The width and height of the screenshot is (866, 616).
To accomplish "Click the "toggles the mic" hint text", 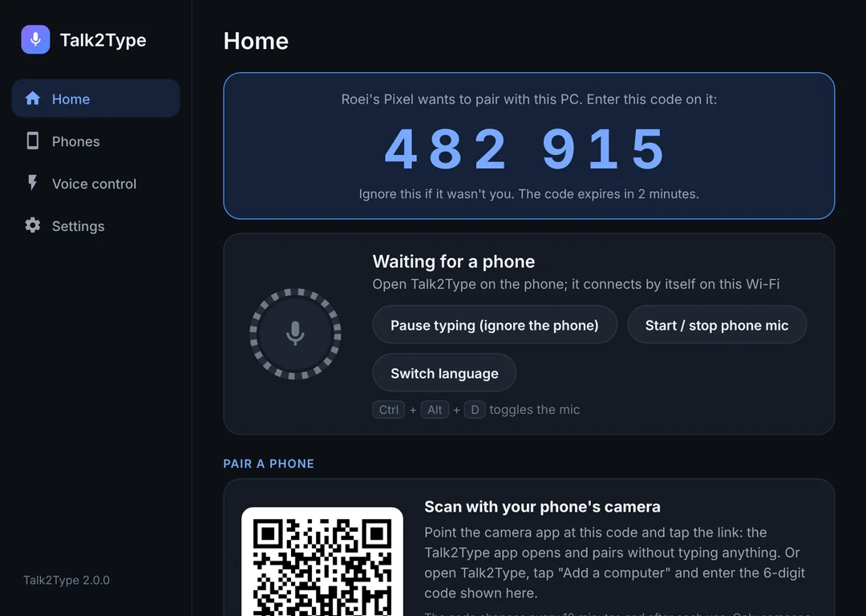I will (535, 409).
